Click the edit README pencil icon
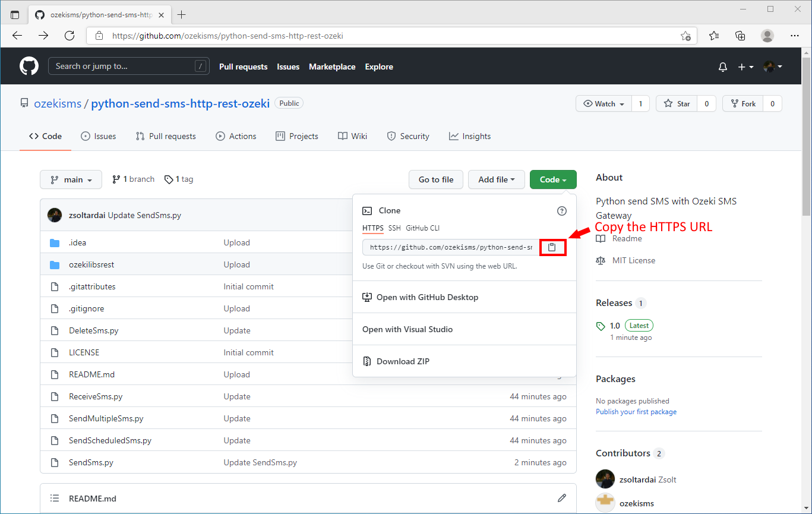 click(562, 498)
